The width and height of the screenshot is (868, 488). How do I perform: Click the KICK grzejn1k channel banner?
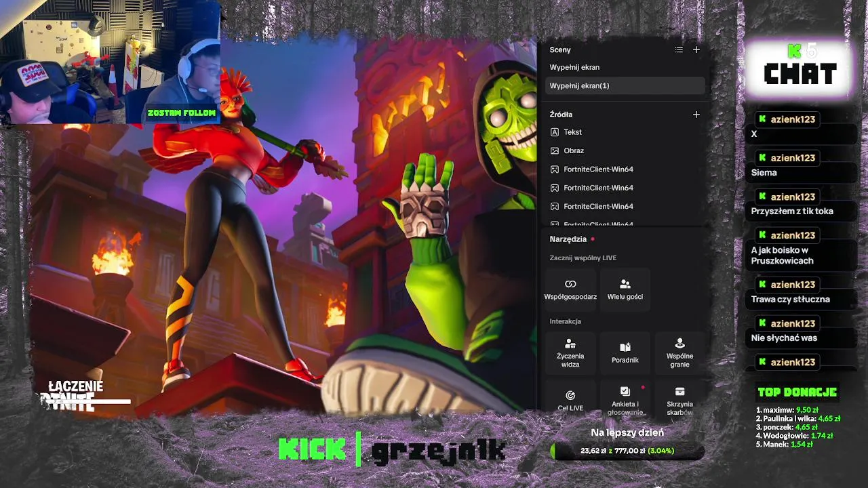pos(392,450)
